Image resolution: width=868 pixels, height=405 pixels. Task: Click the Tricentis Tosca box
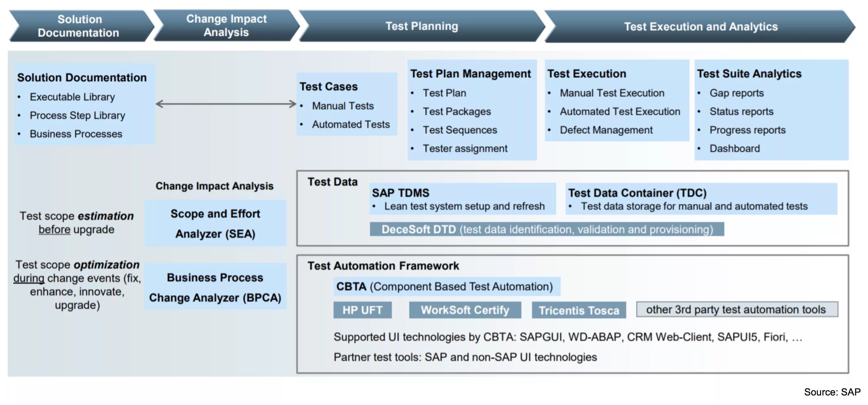point(579,310)
